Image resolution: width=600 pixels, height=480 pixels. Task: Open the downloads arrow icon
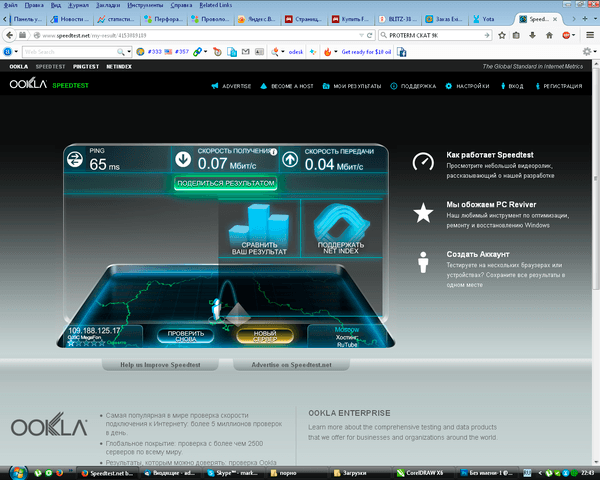pyautogui.click(x=532, y=35)
